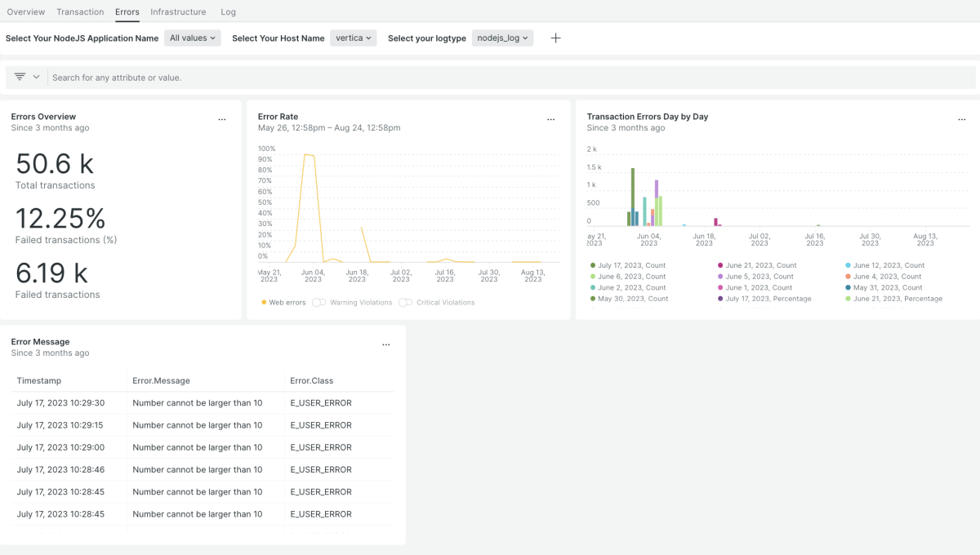The width and height of the screenshot is (980, 555).
Task: Click the search attribute or value field
Action: pyautogui.click(x=490, y=78)
